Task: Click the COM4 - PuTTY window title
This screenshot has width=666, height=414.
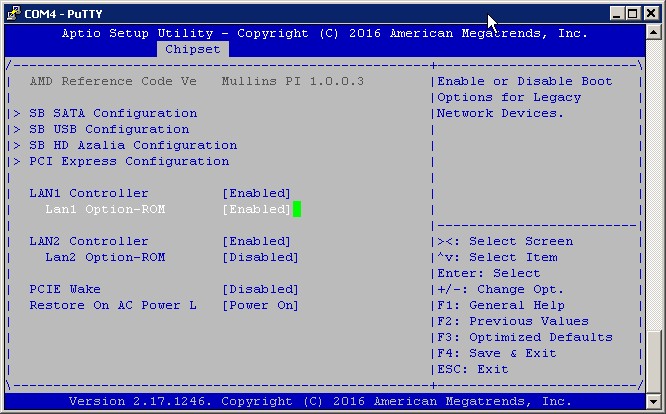Action: point(63,14)
